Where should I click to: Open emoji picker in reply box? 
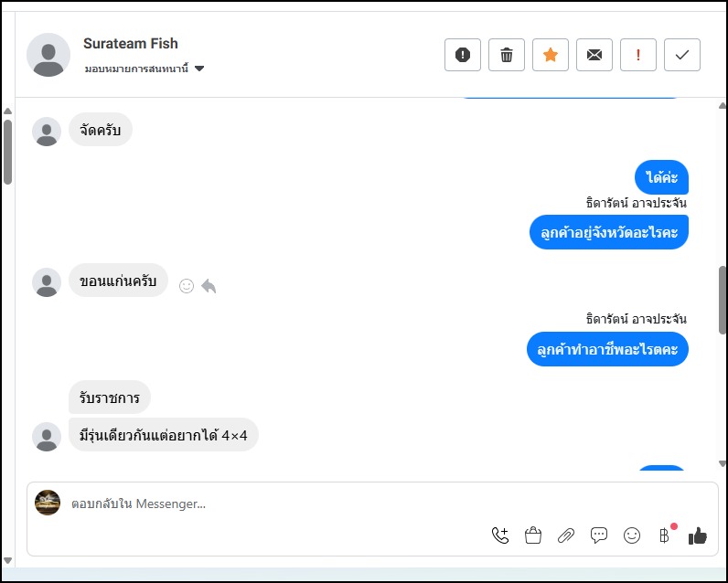pyautogui.click(x=632, y=535)
